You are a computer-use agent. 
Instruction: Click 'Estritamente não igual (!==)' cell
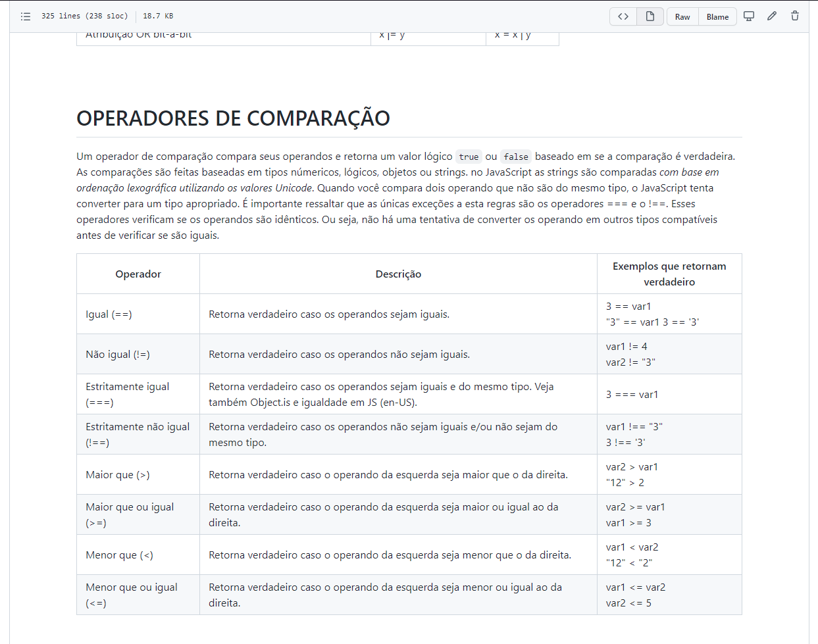pyautogui.click(x=138, y=435)
